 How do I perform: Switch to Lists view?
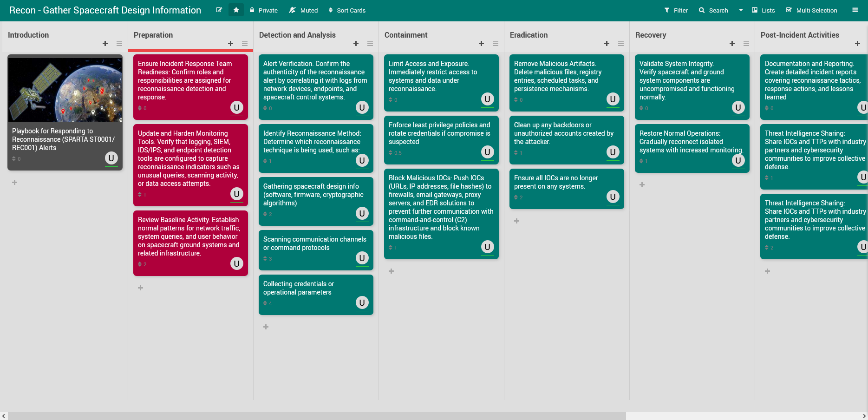[x=763, y=10]
